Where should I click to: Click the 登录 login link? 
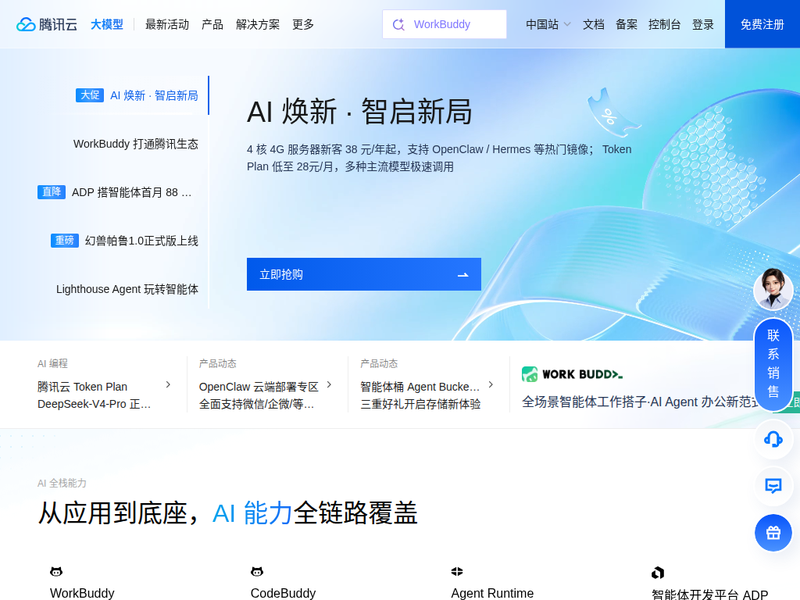[x=703, y=24]
